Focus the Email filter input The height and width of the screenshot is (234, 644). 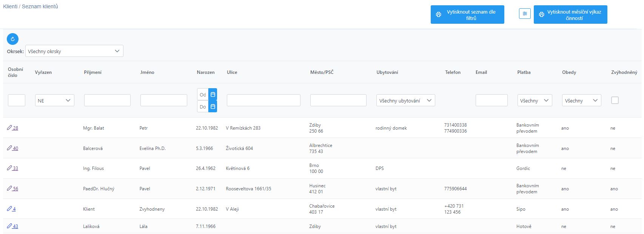(491, 100)
